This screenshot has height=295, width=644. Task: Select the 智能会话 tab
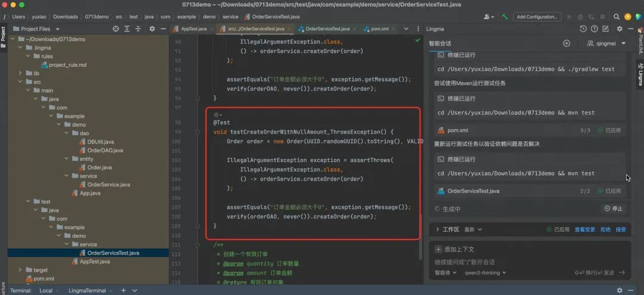(x=440, y=44)
